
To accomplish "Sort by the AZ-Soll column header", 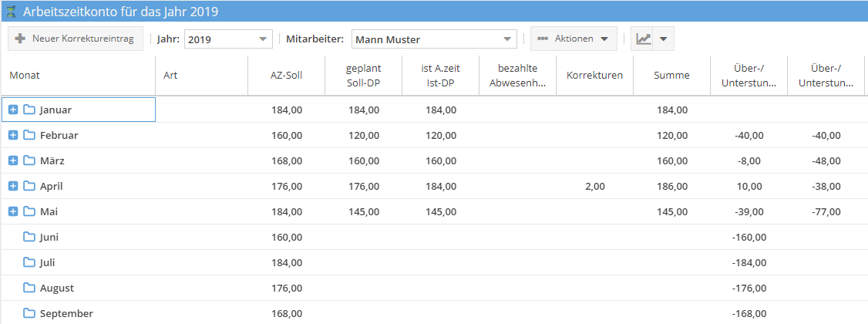I will [286, 76].
